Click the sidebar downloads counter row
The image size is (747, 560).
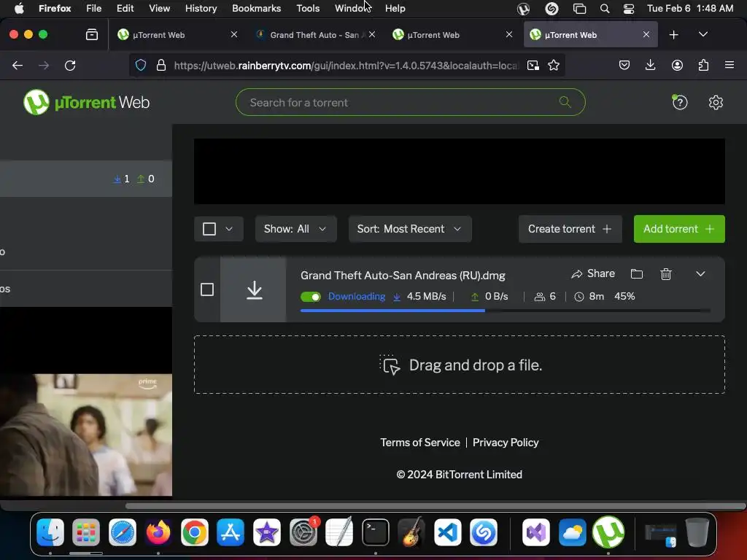86,179
